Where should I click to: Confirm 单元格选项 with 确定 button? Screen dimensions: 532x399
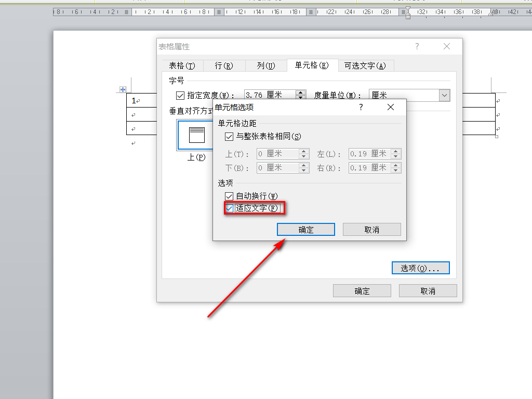tap(306, 230)
